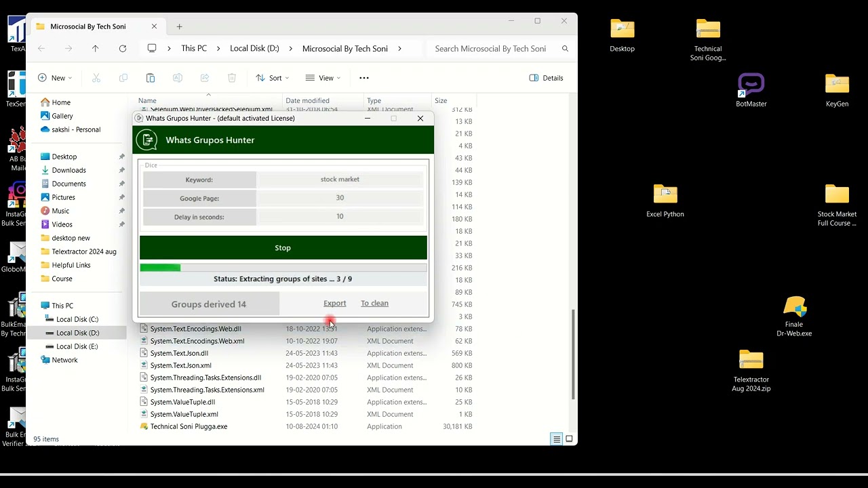This screenshot has width=868, height=488.
Task: Switch to details list view layout
Action: tap(557, 439)
